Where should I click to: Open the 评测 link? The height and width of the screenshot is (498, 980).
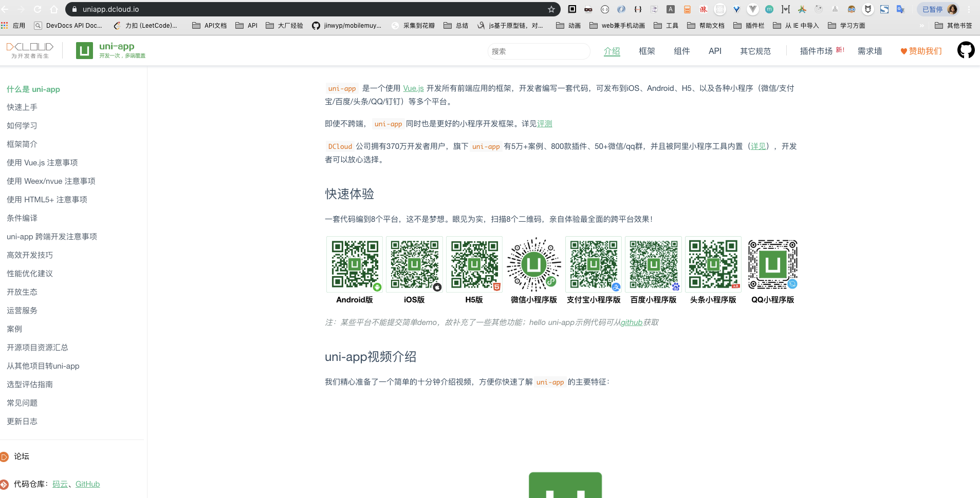[x=544, y=124]
